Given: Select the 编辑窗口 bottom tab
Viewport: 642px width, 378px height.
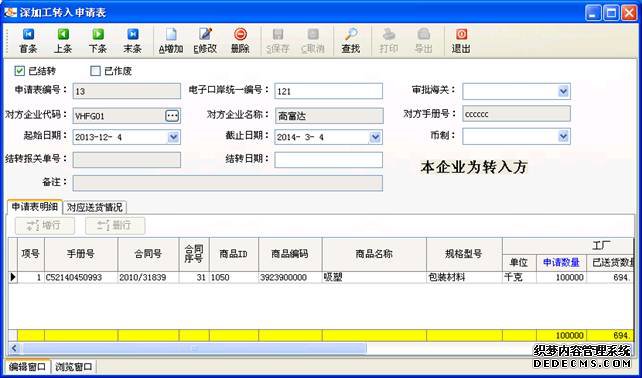Looking at the screenshot, I should click(x=27, y=367).
